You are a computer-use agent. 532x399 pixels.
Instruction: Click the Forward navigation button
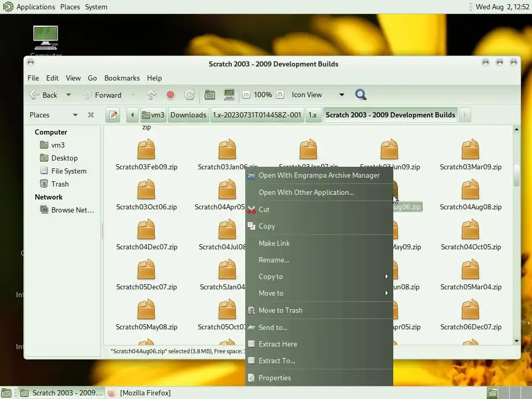tap(103, 95)
